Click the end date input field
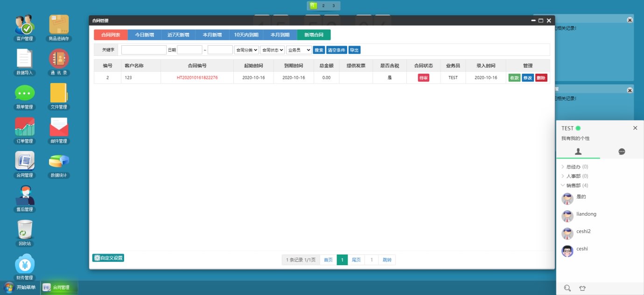Image resolution: width=644 pixels, height=295 pixels. [220, 50]
